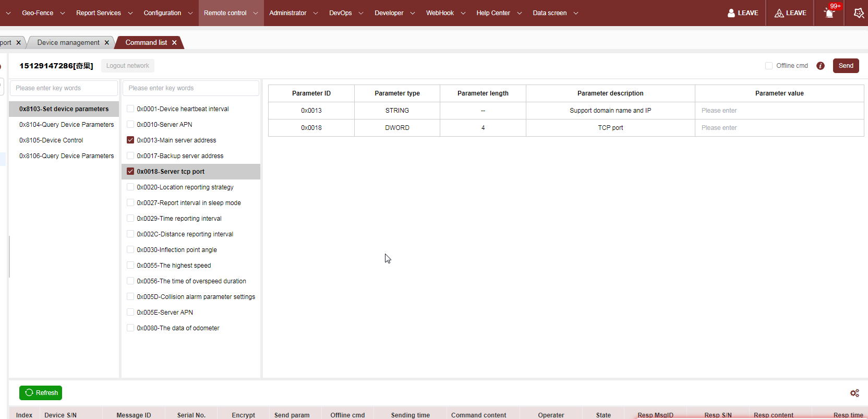Click the green Refresh button

[41, 393]
